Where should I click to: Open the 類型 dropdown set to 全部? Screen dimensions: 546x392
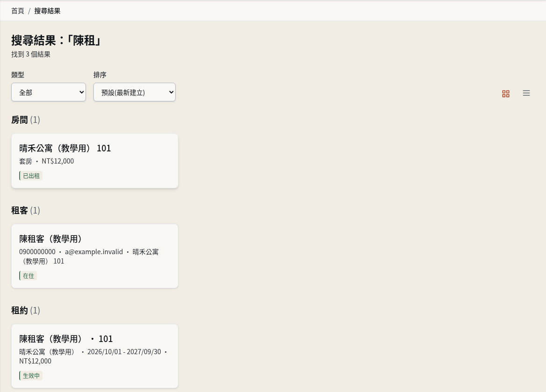[x=49, y=93]
